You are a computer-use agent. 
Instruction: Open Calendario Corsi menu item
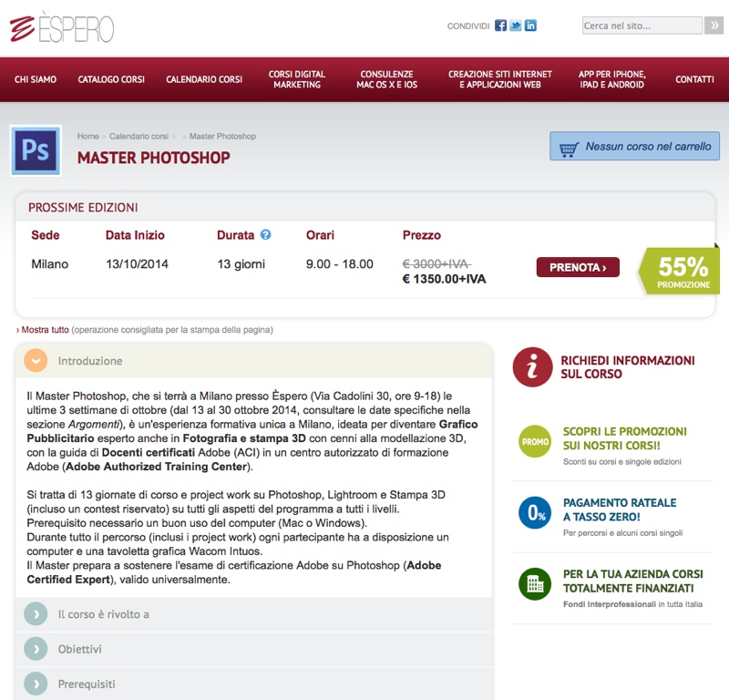pos(204,79)
